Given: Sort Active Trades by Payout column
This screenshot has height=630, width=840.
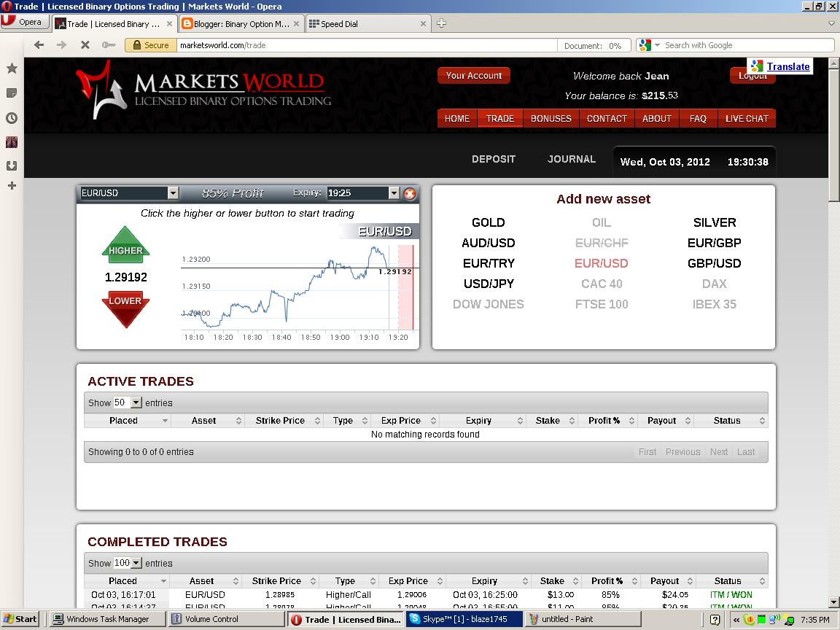Looking at the screenshot, I should click(665, 421).
